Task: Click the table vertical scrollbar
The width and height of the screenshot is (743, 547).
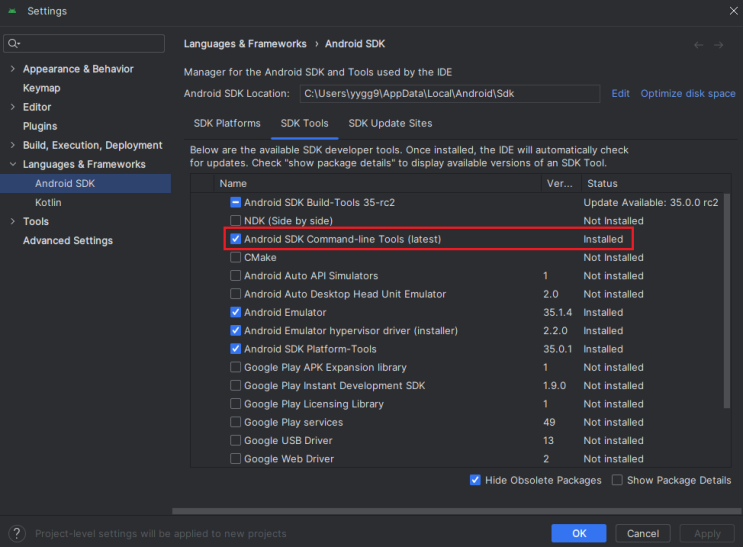Action: pyautogui.click(x=727, y=301)
